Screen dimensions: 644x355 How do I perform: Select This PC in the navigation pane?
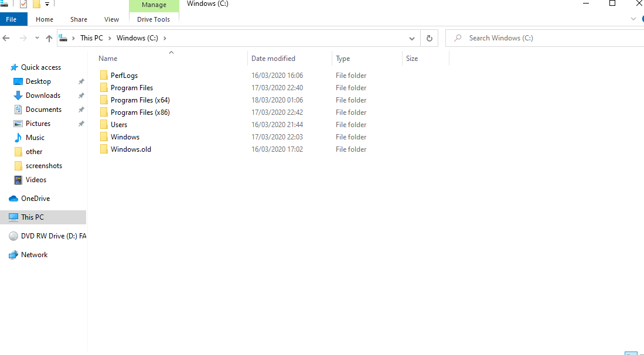pyautogui.click(x=43, y=217)
